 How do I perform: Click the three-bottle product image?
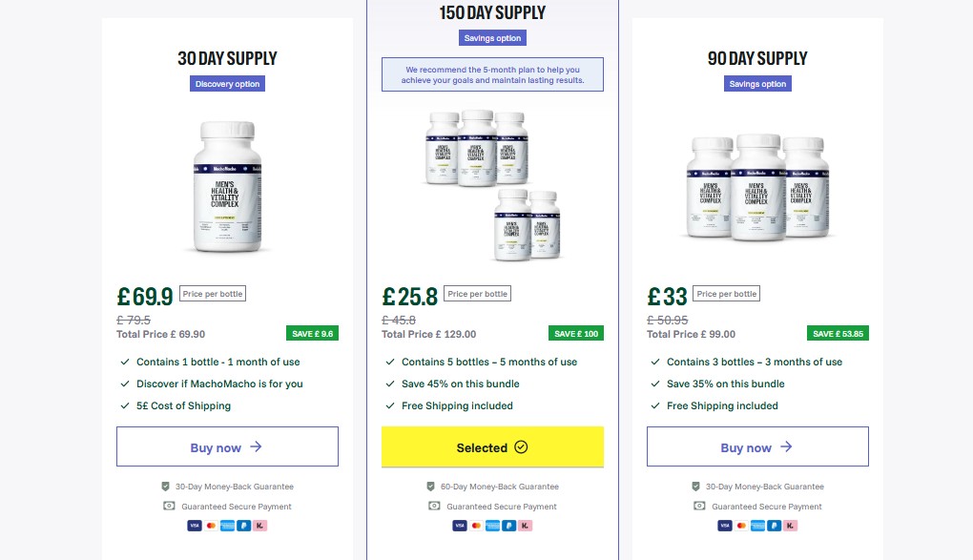coord(757,186)
